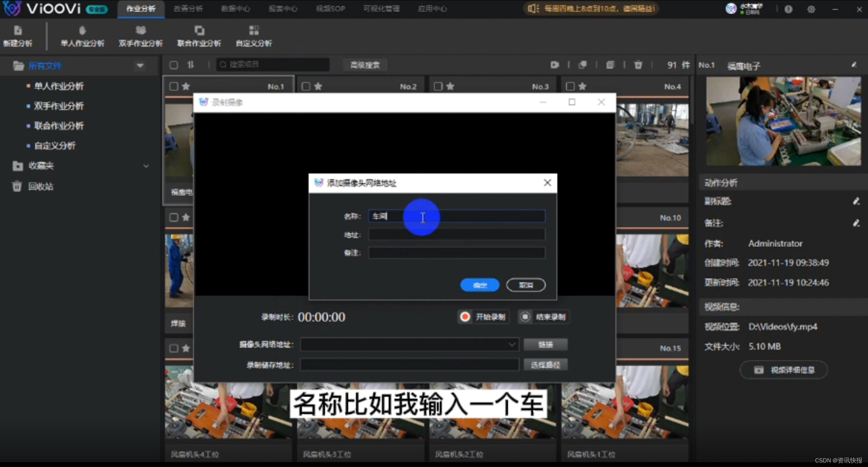Click the 高级搜索 button
The image size is (868, 467).
click(365, 65)
